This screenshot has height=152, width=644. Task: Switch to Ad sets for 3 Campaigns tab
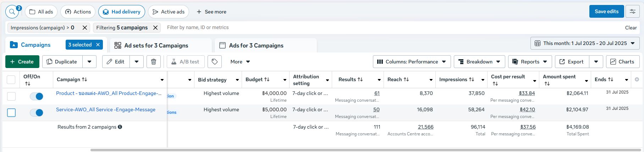click(156, 45)
